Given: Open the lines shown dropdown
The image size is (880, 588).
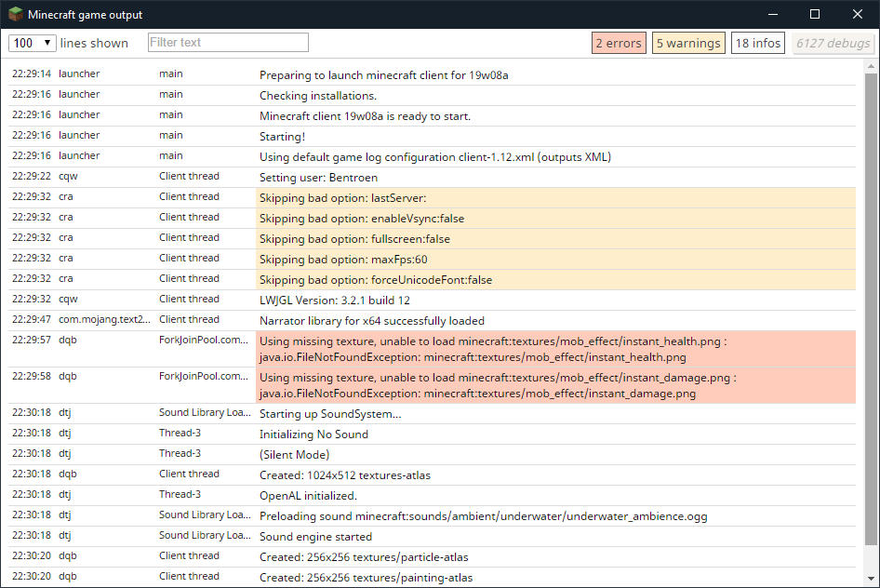Looking at the screenshot, I should coord(33,43).
